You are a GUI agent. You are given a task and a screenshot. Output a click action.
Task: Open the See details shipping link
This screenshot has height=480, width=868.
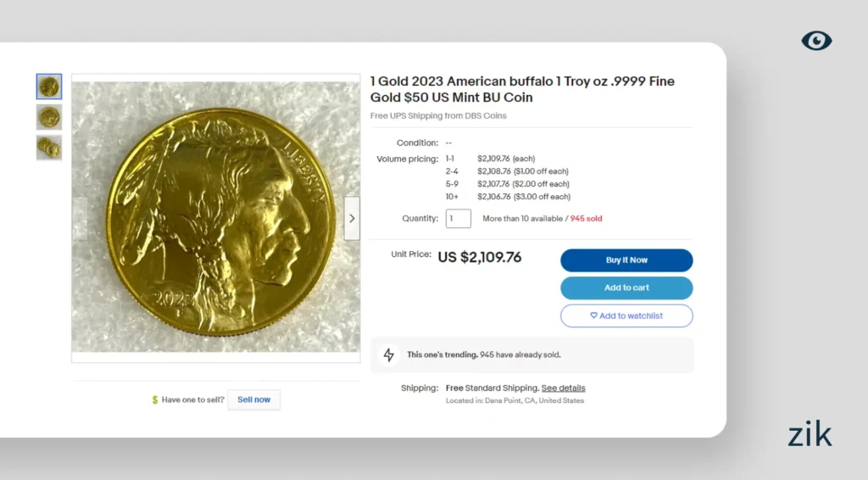[x=563, y=388]
